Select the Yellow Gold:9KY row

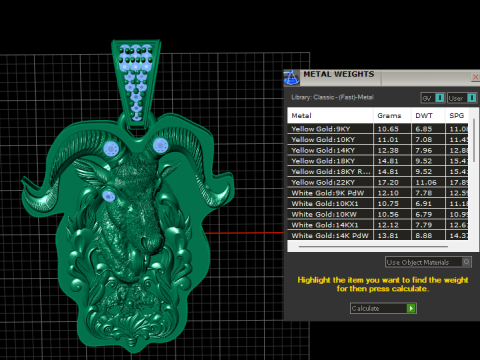point(378,129)
